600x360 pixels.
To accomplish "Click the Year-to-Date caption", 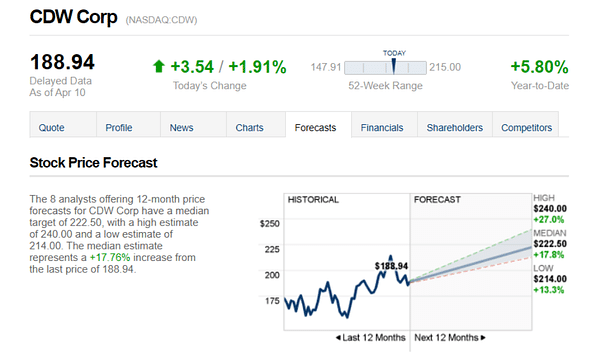I will click(x=540, y=86).
